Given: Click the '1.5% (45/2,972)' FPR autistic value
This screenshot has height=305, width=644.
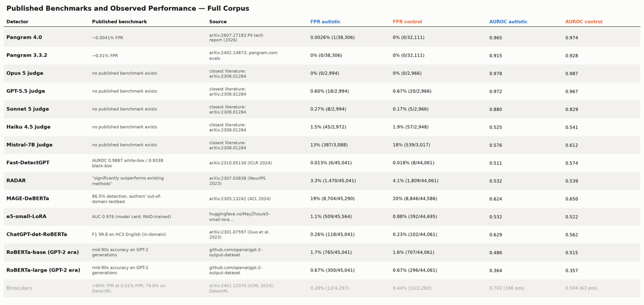Looking at the screenshot, I should pos(328,127).
